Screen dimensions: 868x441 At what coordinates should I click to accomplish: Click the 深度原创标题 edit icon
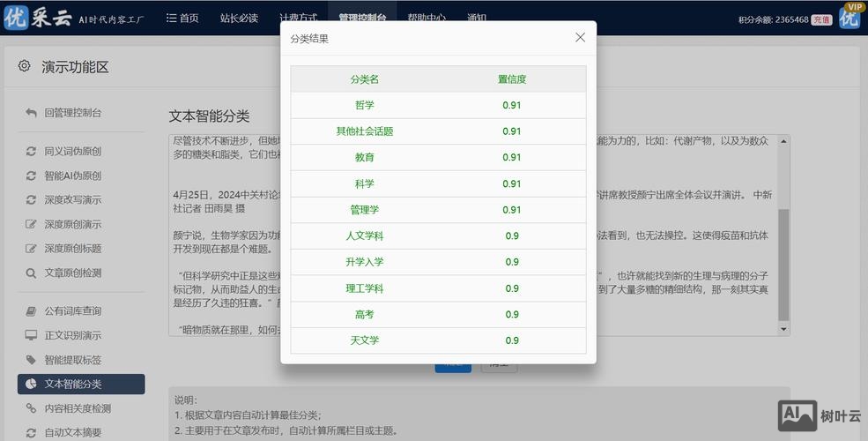pos(31,248)
